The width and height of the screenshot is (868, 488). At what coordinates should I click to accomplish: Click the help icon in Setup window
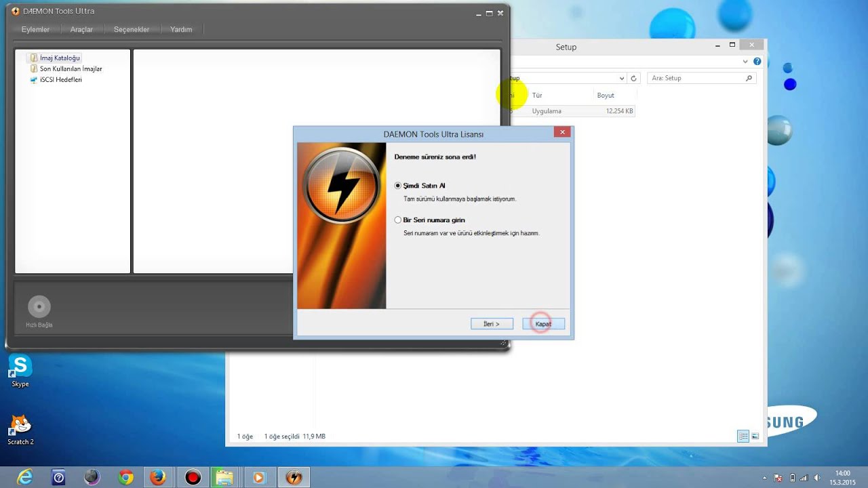pos(757,61)
